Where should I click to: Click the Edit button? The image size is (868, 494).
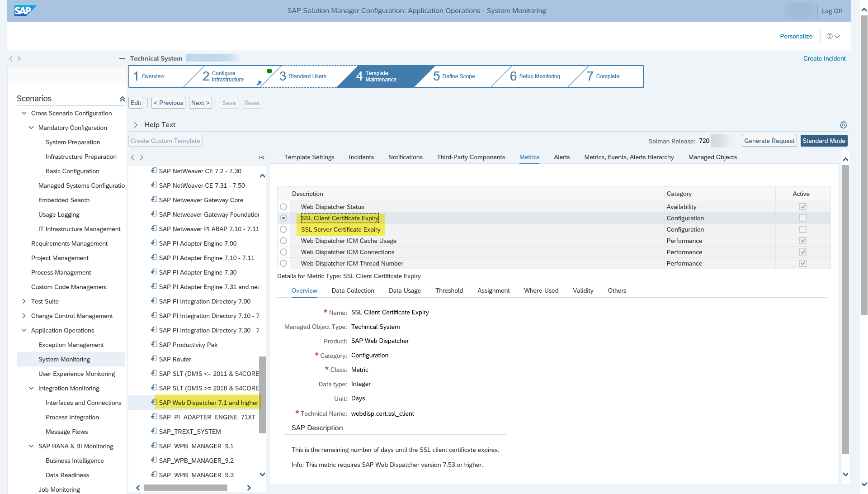tap(136, 103)
